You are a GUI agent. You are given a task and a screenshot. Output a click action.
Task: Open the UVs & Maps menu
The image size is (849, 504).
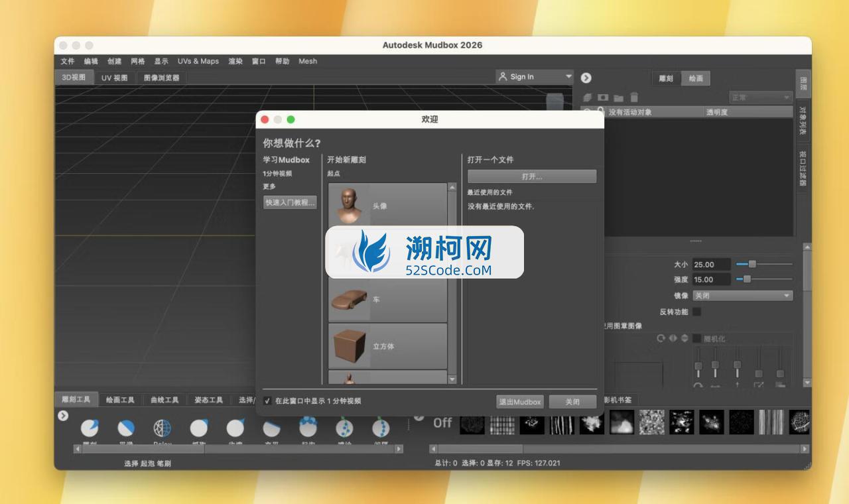198,61
